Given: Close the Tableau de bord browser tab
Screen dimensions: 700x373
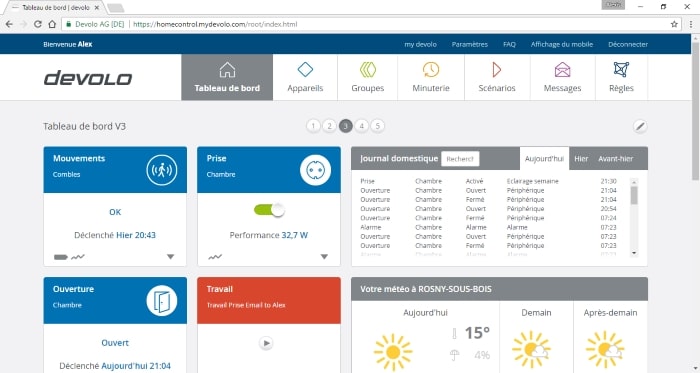Looking at the screenshot, I should pyautogui.click(x=97, y=8).
